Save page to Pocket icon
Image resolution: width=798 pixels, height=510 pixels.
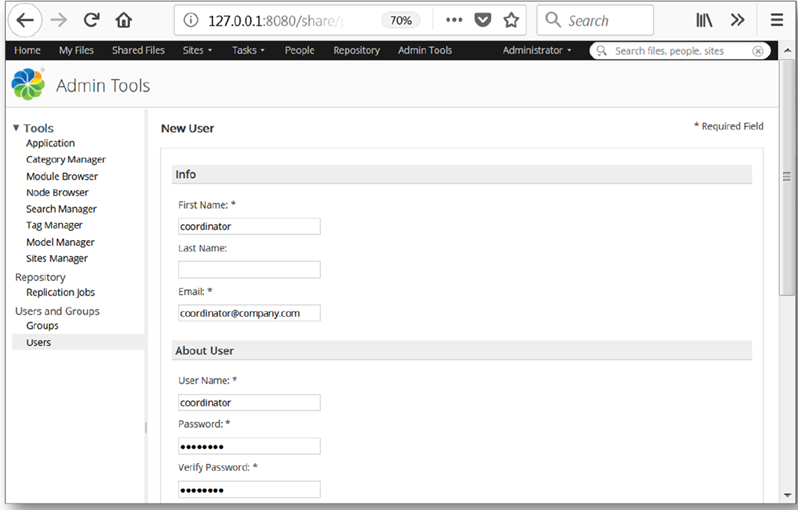point(482,20)
